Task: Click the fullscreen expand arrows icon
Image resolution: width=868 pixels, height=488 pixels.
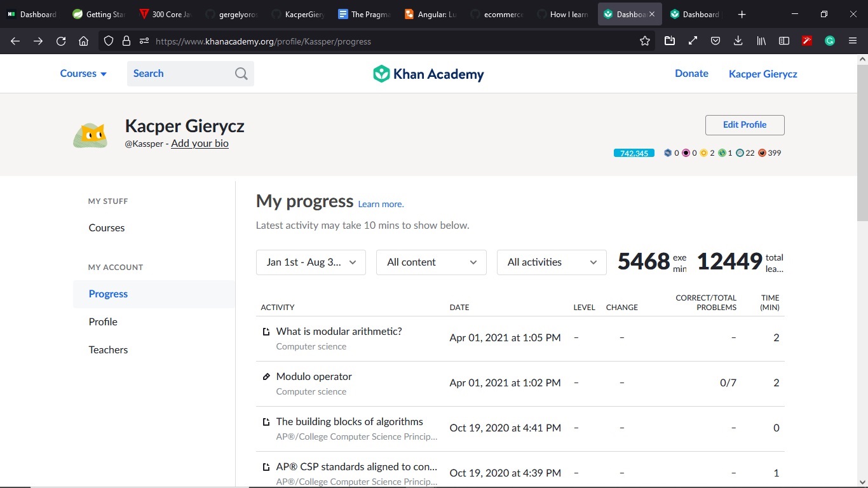Action: [693, 41]
